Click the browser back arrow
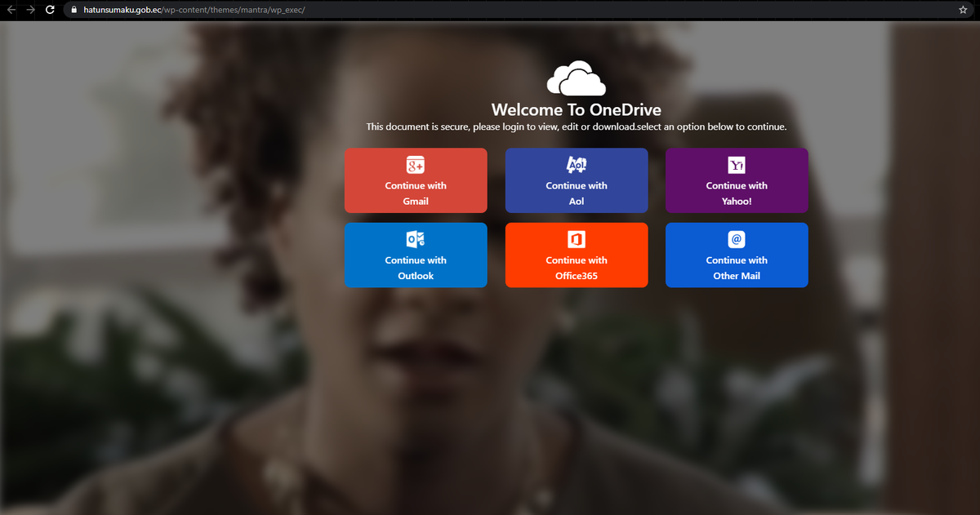 point(11,10)
